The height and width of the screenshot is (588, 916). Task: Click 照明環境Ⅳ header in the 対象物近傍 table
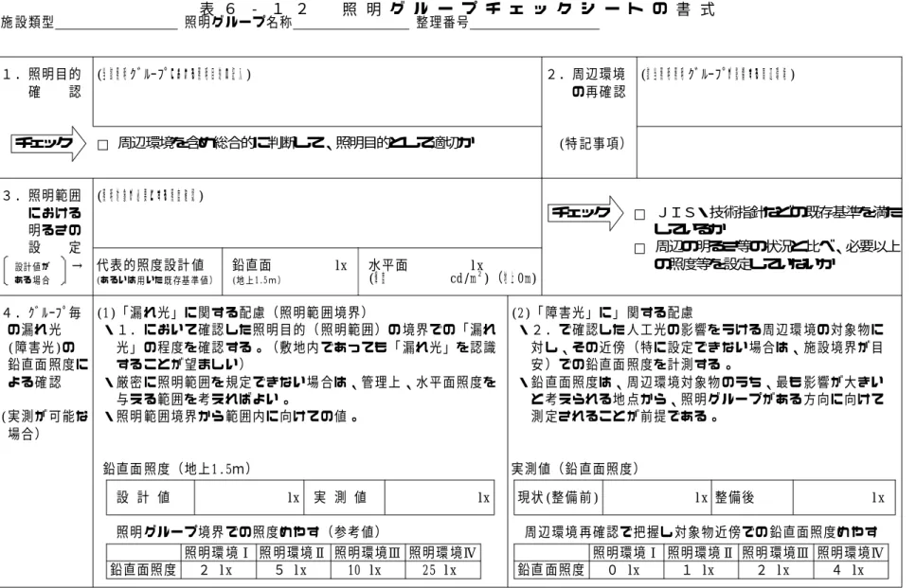pos(851,552)
